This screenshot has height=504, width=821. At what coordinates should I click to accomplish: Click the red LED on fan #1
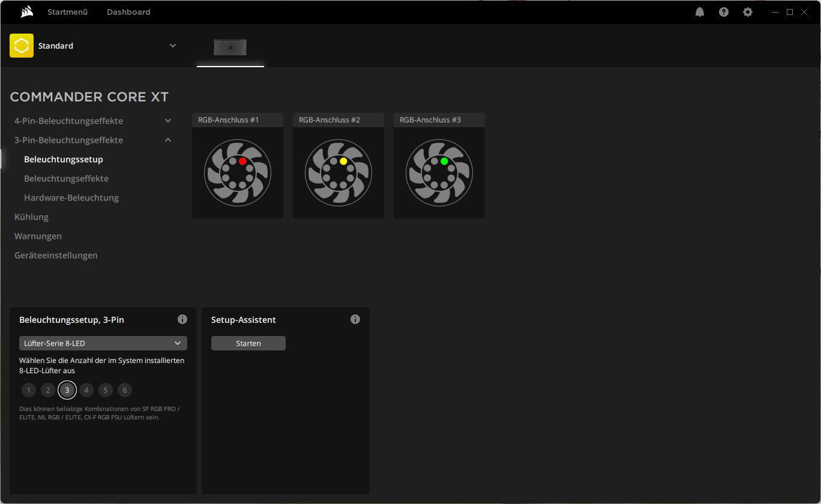click(242, 161)
